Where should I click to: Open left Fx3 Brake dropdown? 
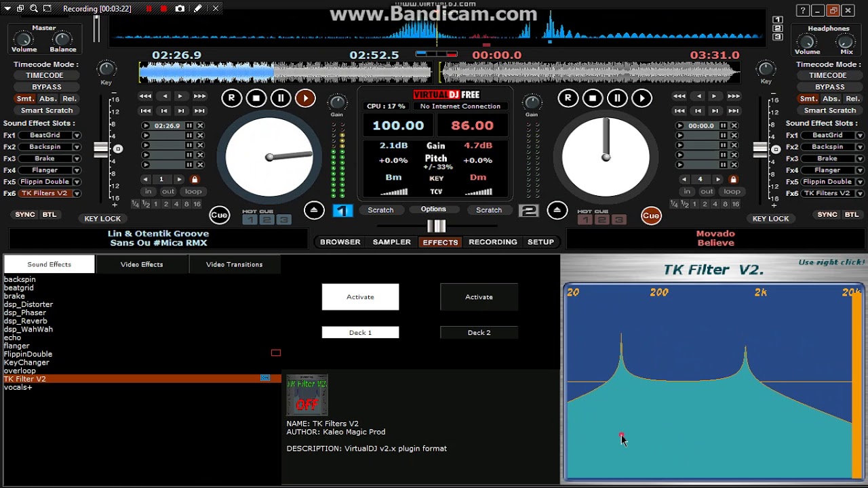pyautogui.click(x=77, y=159)
